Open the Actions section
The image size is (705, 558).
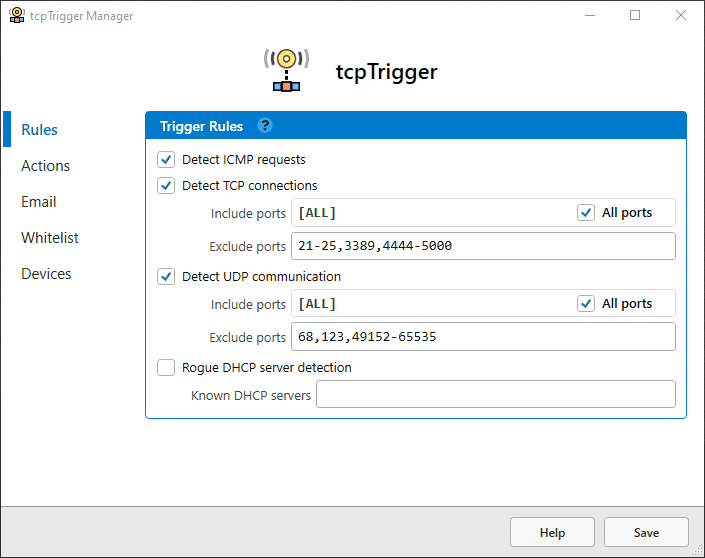[45, 165]
